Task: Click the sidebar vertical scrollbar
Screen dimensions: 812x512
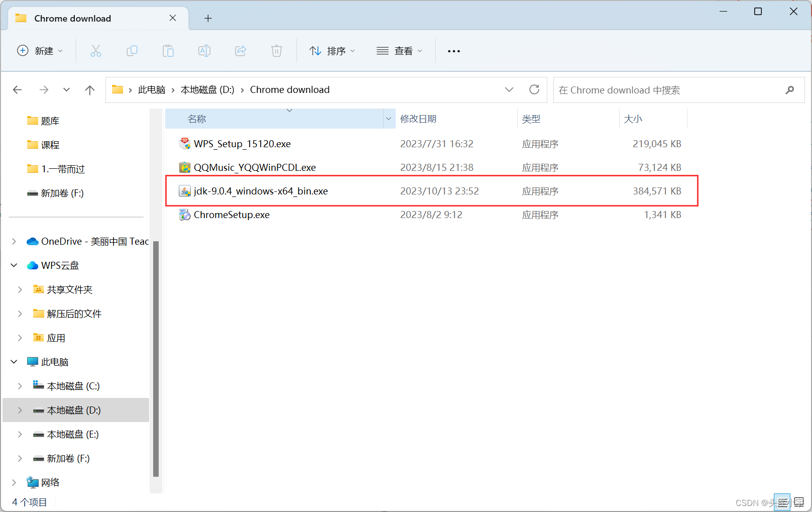Action: point(156,359)
